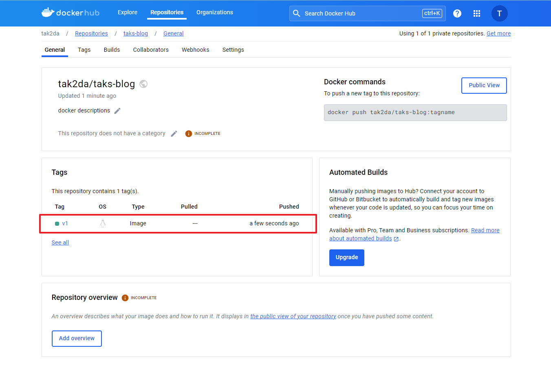551x392 pixels.
Task: Switch to the Tags tab
Action: [84, 50]
